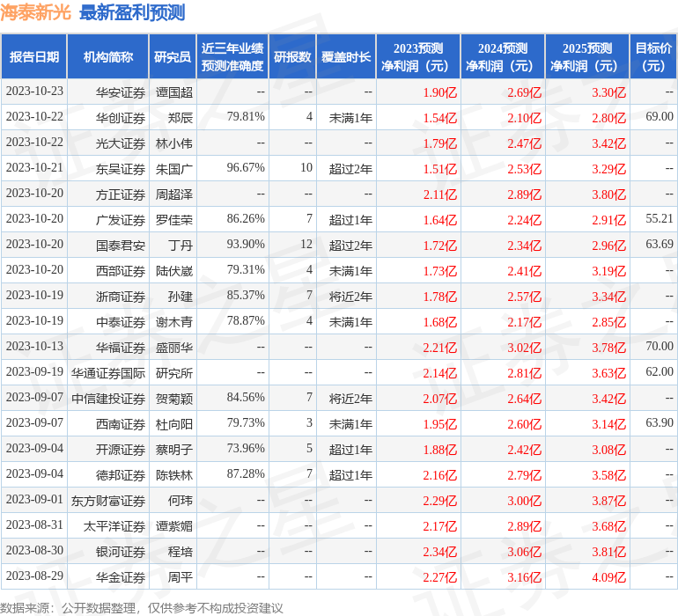Screen dimensions: 678x616
Task: Click the 55.21 target price
Action: [660, 219]
